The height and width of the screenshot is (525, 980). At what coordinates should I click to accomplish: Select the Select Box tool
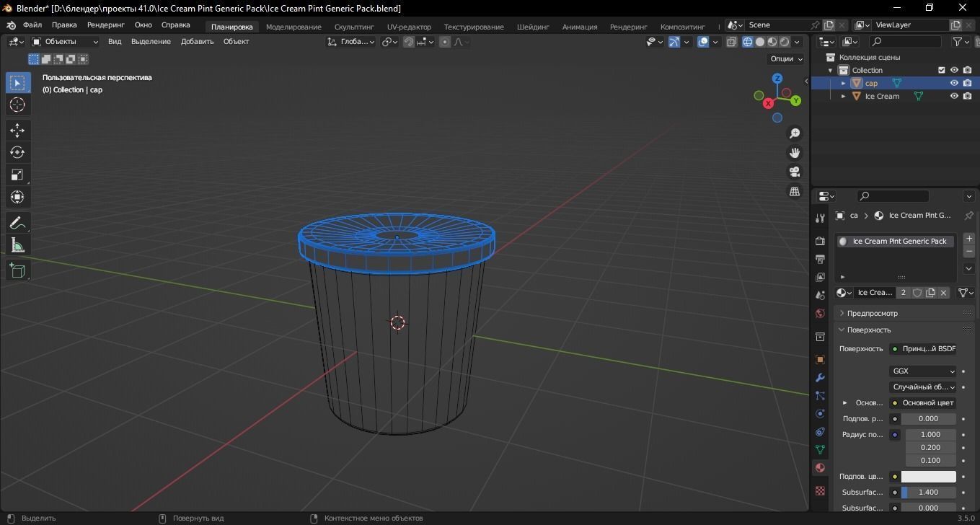[x=17, y=82]
